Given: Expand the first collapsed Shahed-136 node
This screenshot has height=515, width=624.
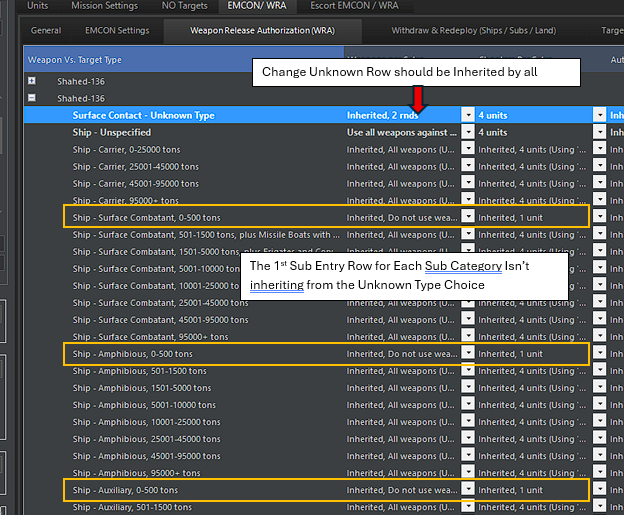Looking at the screenshot, I should pos(32,81).
